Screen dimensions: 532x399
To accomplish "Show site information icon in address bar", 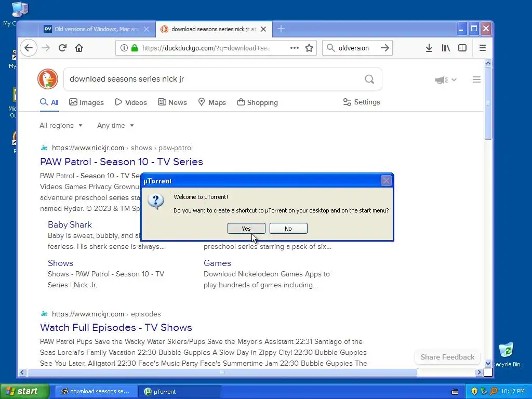I will 124,48.
